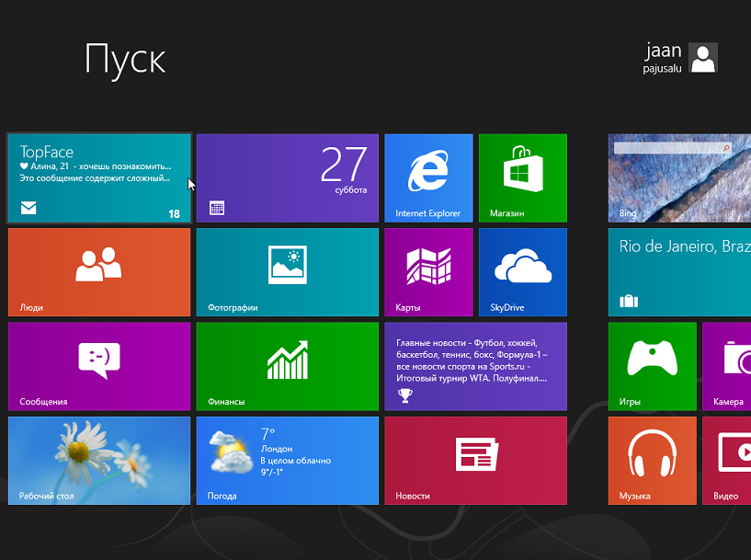Open the Видео video tile
Screen dimensions: 751x560
click(x=726, y=461)
